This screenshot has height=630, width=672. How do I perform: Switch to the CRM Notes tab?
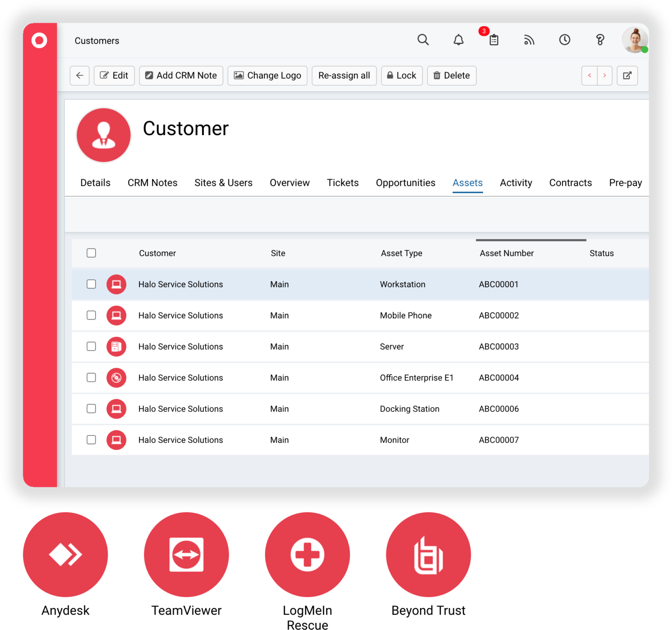pos(152,183)
